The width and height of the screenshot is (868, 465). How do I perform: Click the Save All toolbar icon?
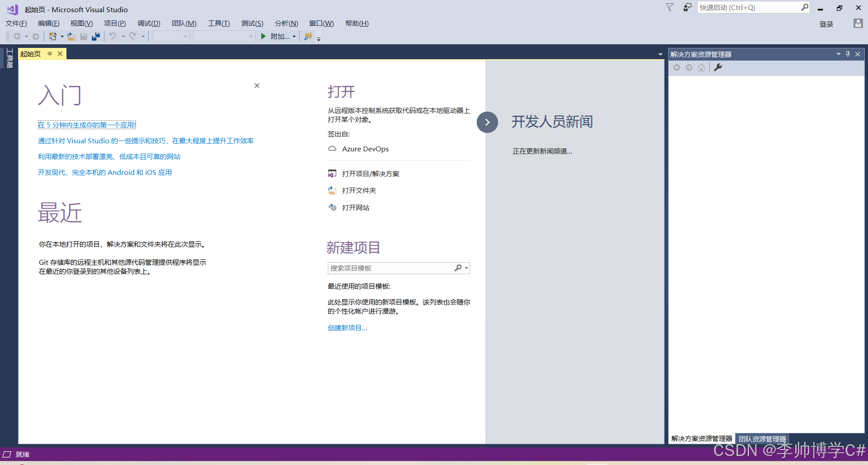(x=96, y=37)
